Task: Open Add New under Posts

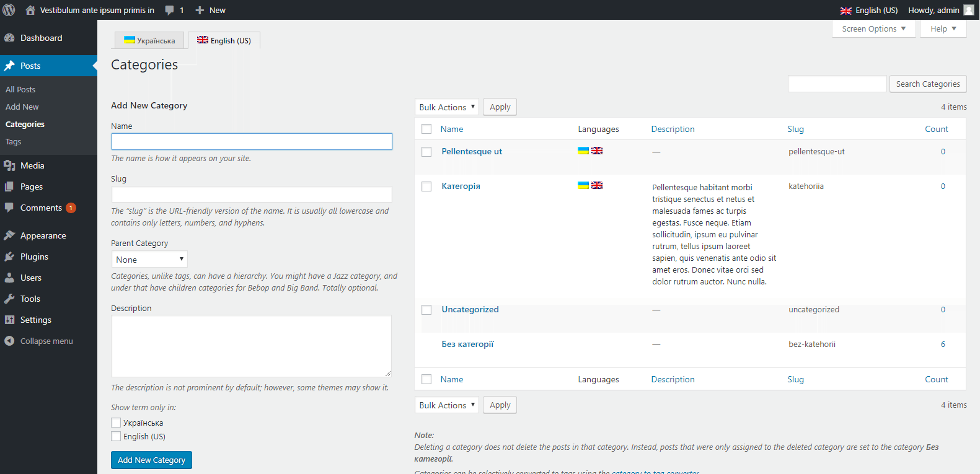Action: click(x=22, y=107)
